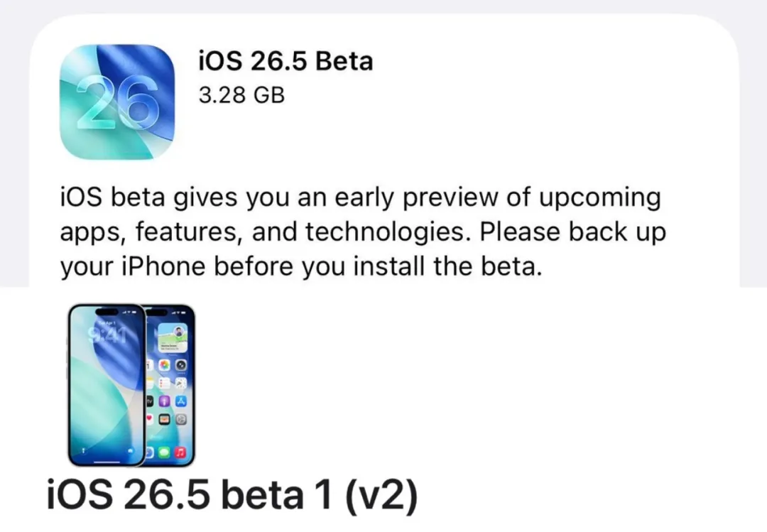
Task: Click the 9:41 lock screen clock
Action: pos(107,336)
